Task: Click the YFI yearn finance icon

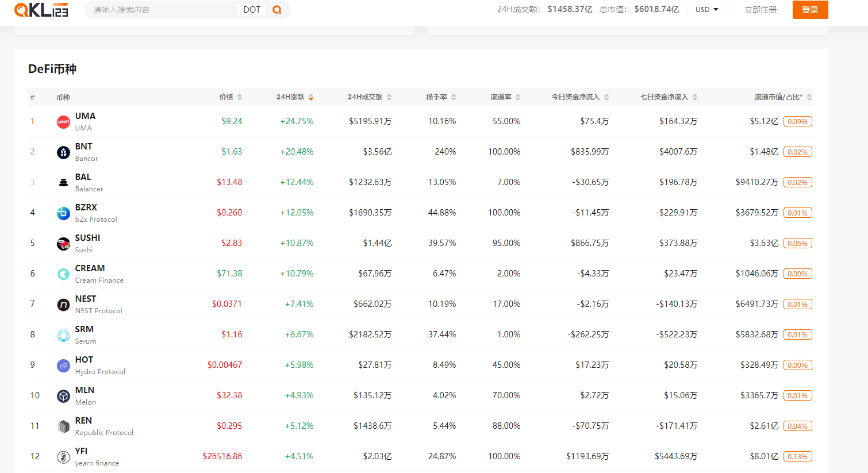Action: [x=63, y=456]
